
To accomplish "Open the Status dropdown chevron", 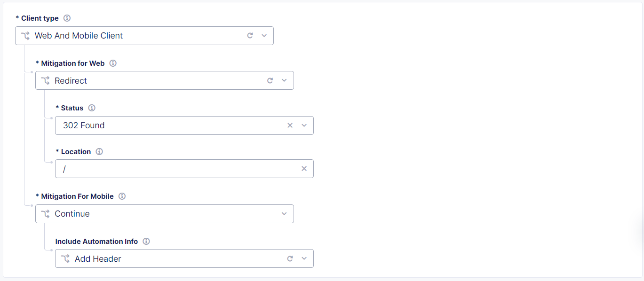I will [x=304, y=125].
